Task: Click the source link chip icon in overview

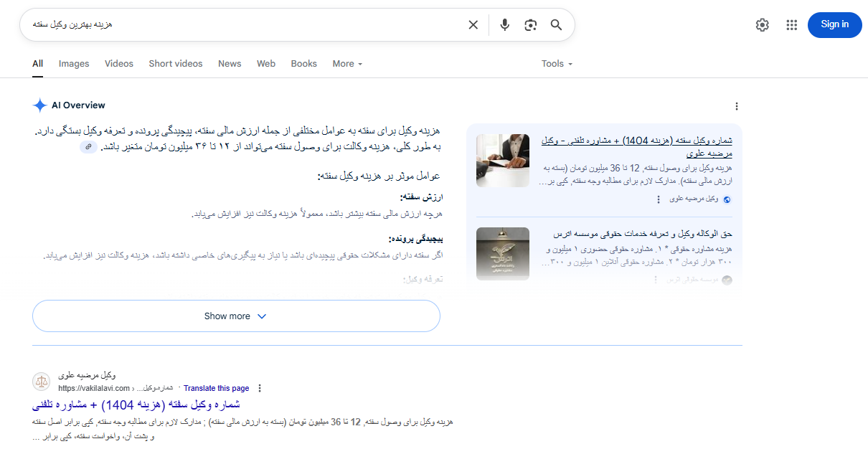Action: coord(88,146)
